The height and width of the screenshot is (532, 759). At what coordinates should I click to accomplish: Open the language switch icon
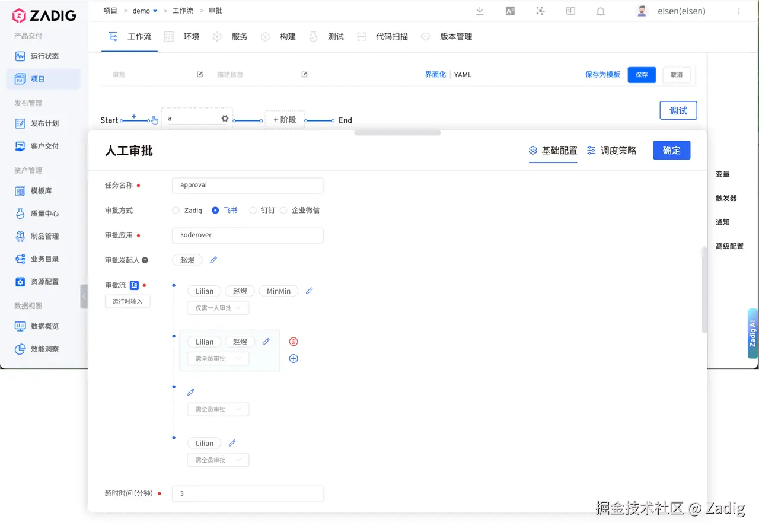(510, 11)
